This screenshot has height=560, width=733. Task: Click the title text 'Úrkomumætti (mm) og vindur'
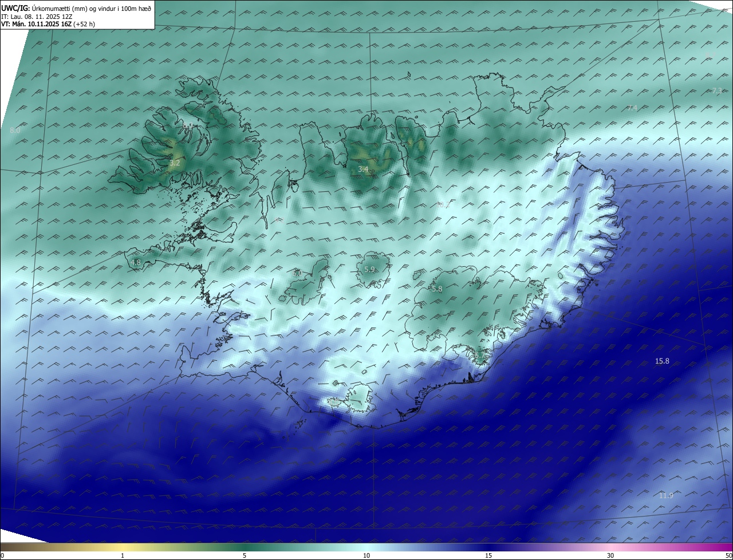(x=73, y=8)
